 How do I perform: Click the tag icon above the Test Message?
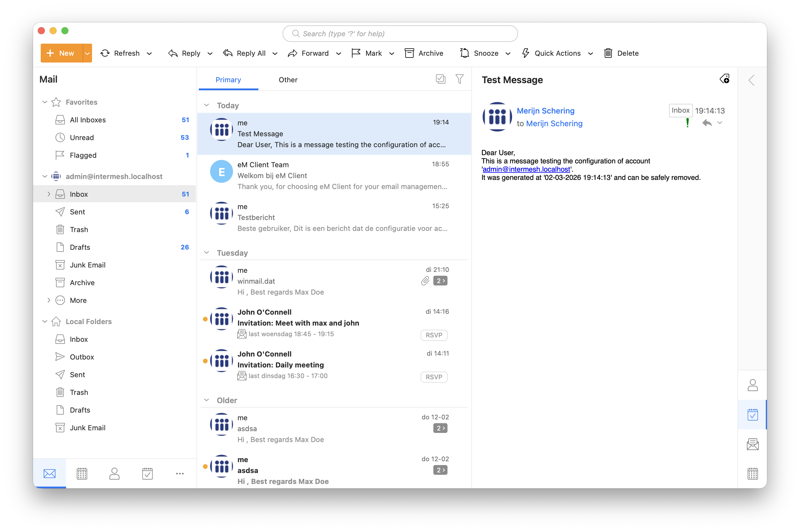[x=725, y=79]
